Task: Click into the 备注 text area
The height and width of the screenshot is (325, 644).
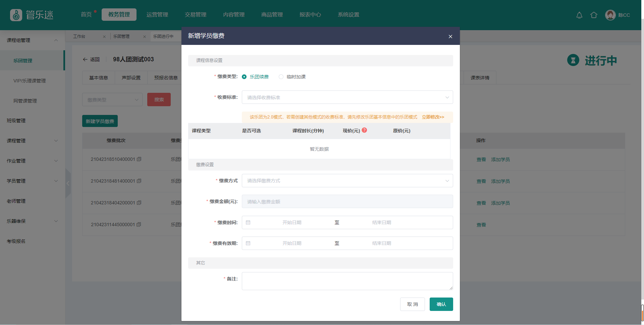Action: coord(347,281)
